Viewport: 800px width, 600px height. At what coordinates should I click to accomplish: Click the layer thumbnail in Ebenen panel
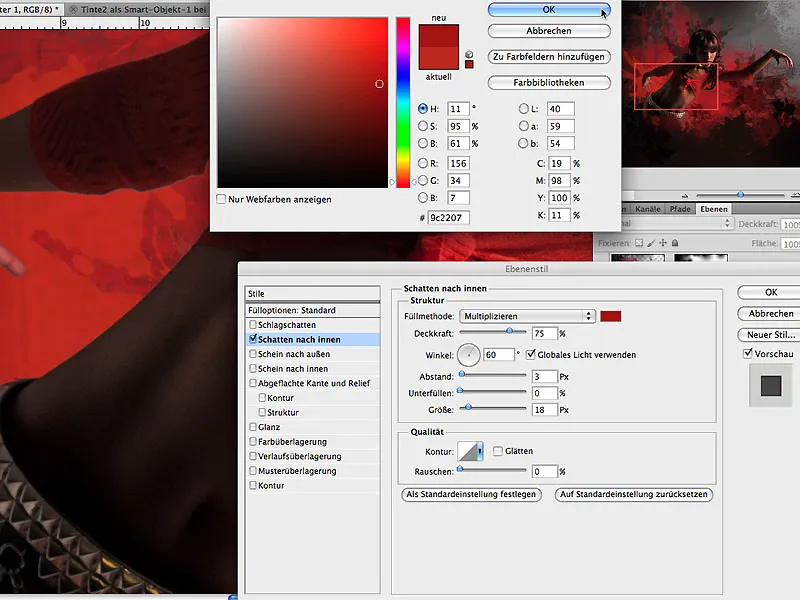638,258
